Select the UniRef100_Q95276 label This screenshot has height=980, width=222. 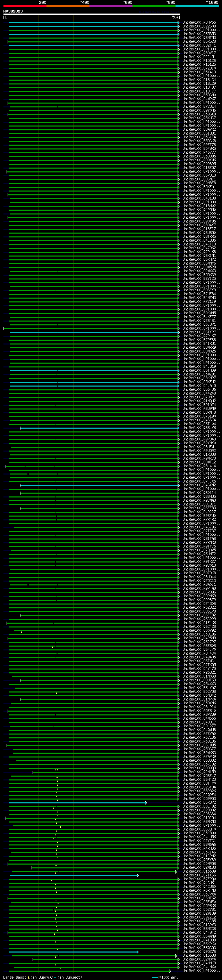pos(199,952)
